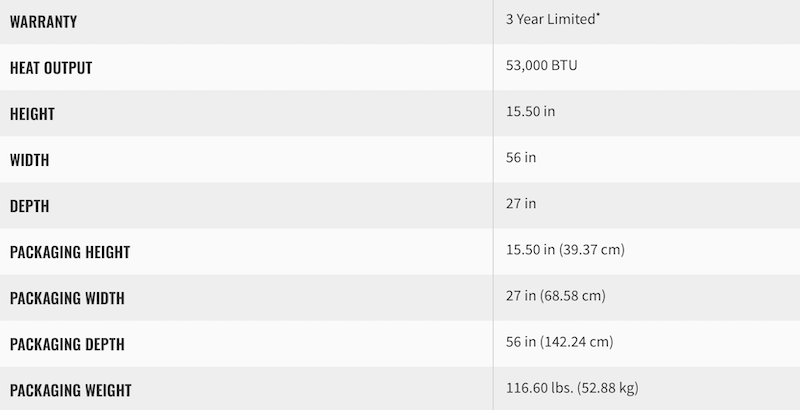
Task: Click the PACKAGING WEIGHT label
Action: 70,390
